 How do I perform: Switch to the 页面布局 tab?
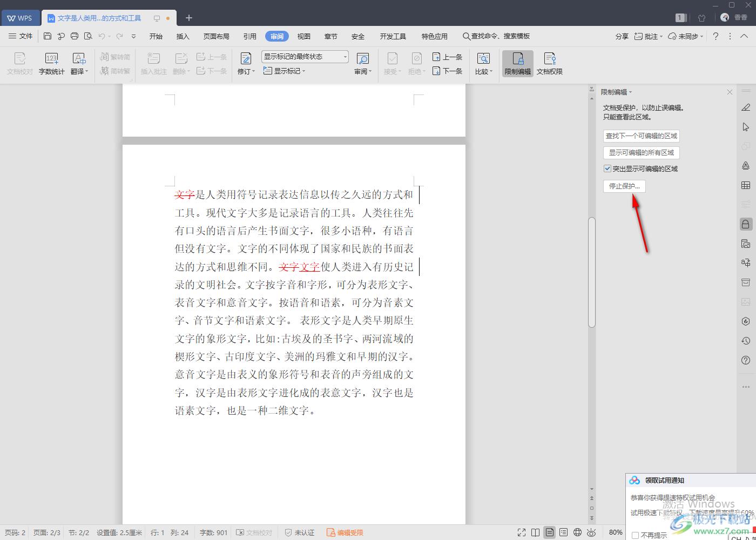click(217, 36)
